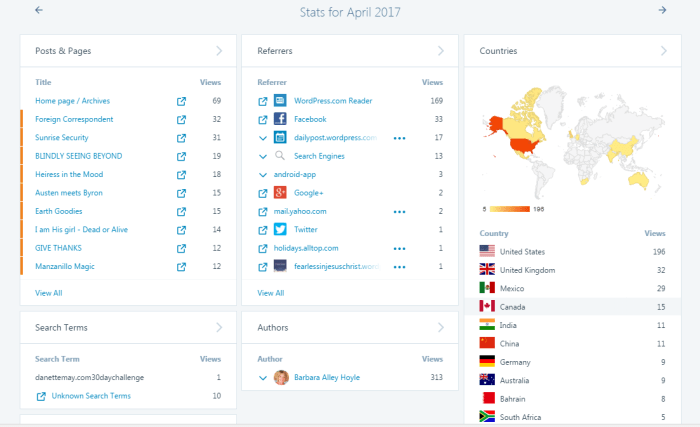Open Barbara Alley Hoyle author link

pyautogui.click(x=327, y=377)
